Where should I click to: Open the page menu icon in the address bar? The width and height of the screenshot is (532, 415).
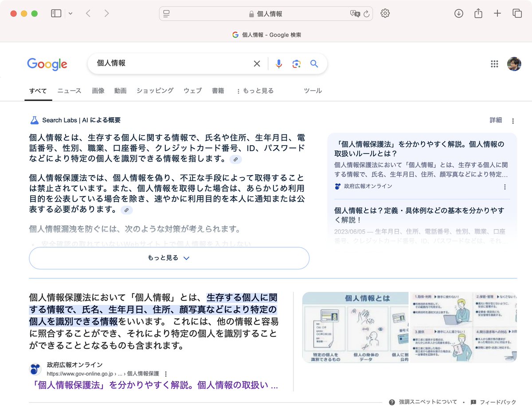(167, 14)
